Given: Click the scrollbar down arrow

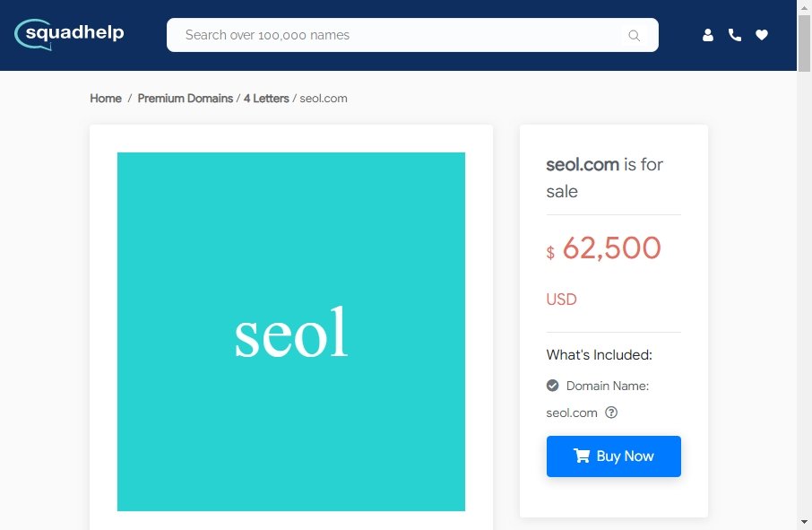Looking at the screenshot, I should tap(804, 521).
